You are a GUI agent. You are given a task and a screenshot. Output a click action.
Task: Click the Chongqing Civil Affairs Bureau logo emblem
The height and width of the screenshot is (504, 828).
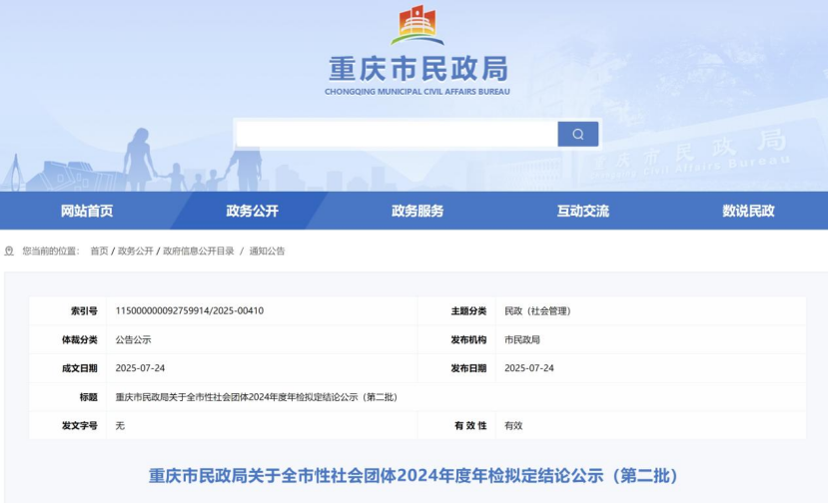coord(416,26)
